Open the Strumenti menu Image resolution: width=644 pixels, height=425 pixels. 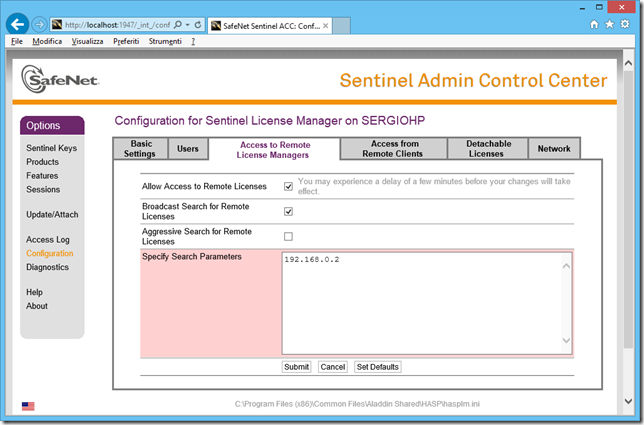pos(165,41)
